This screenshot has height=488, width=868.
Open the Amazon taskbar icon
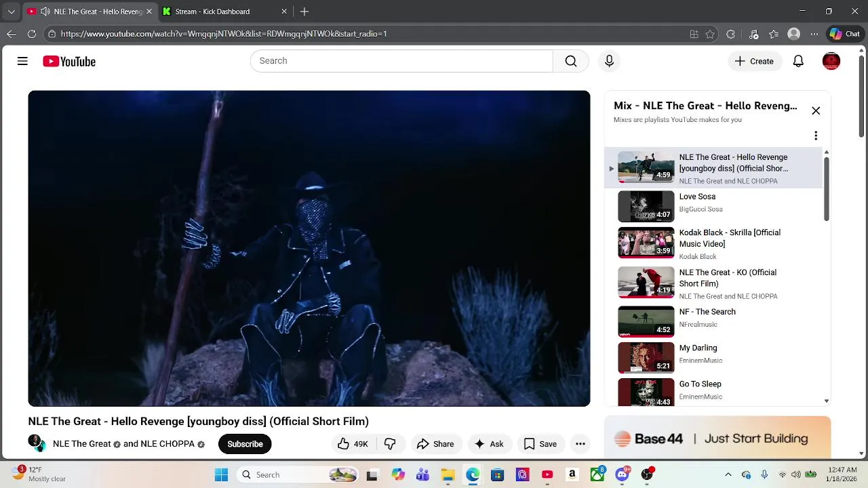pyautogui.click(x=572, y=475)
